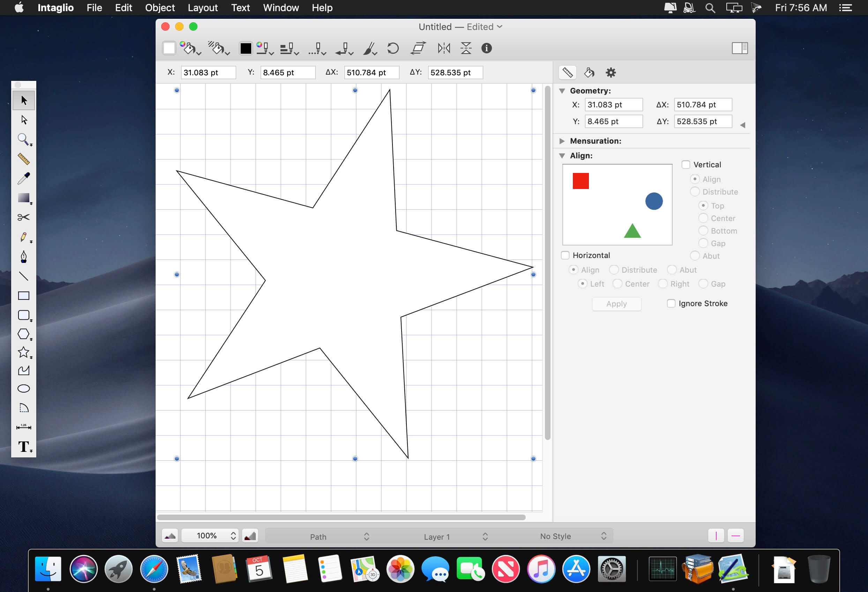Pick the ruler measure tool
The width and height of the screenshot is (868, 592).
pyautogui.click(x=24, y=159)
